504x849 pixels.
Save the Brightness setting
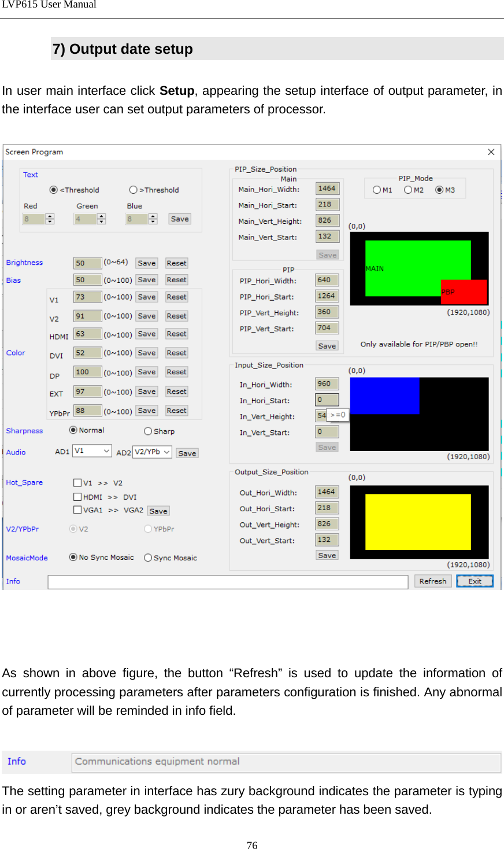[x=147, y=263]
